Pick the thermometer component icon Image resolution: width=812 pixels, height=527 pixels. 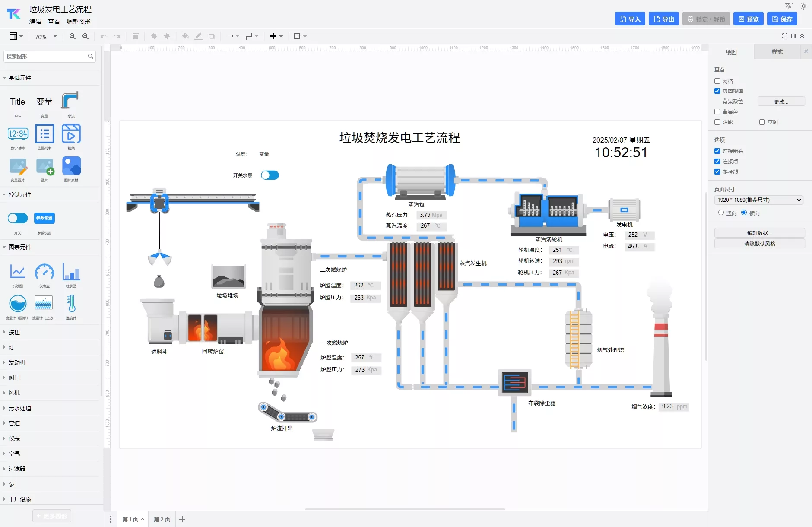click(x=71, y=304)
